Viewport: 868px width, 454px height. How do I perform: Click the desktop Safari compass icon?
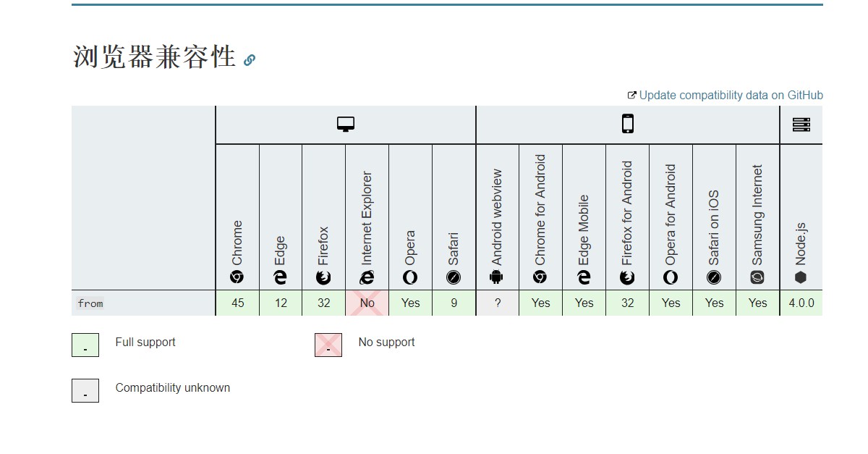click(454, 277)
